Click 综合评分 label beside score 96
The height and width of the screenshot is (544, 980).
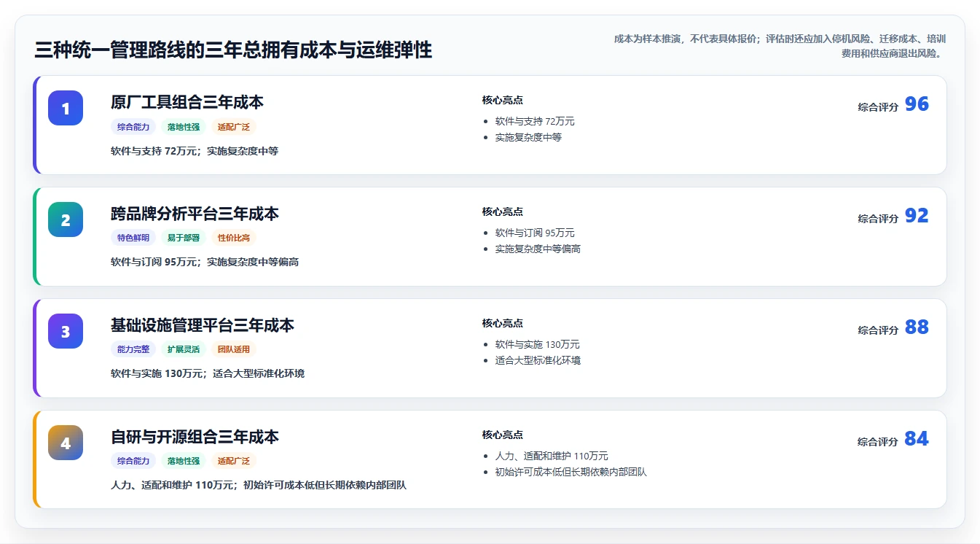pyautogui.click(x=878, y=107)
